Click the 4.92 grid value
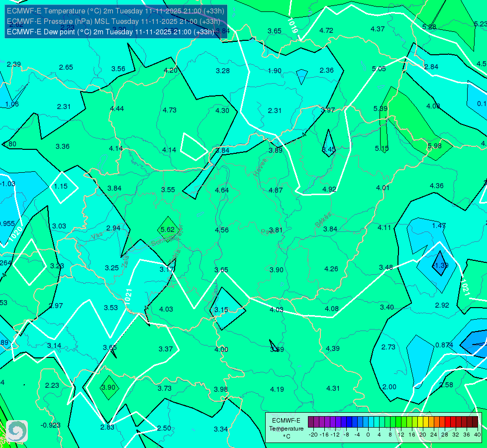The height and width of the screenshot is (448, 487). click(x=329, y=189)
